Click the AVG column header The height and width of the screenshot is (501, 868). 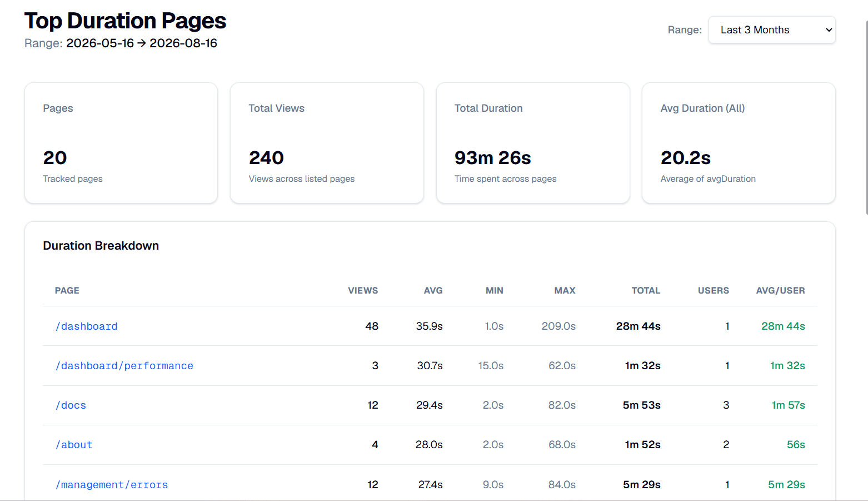pos(433,290)
